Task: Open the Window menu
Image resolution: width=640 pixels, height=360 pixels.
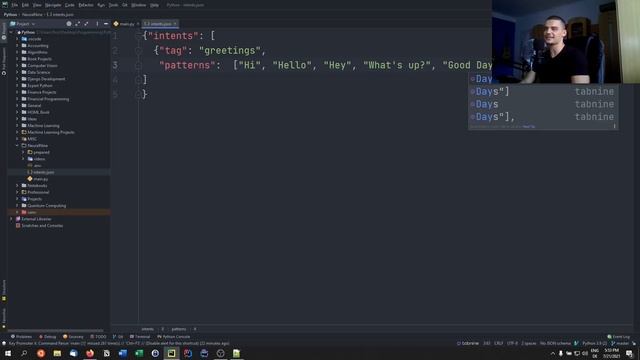Action: click(x=138, y=5)
